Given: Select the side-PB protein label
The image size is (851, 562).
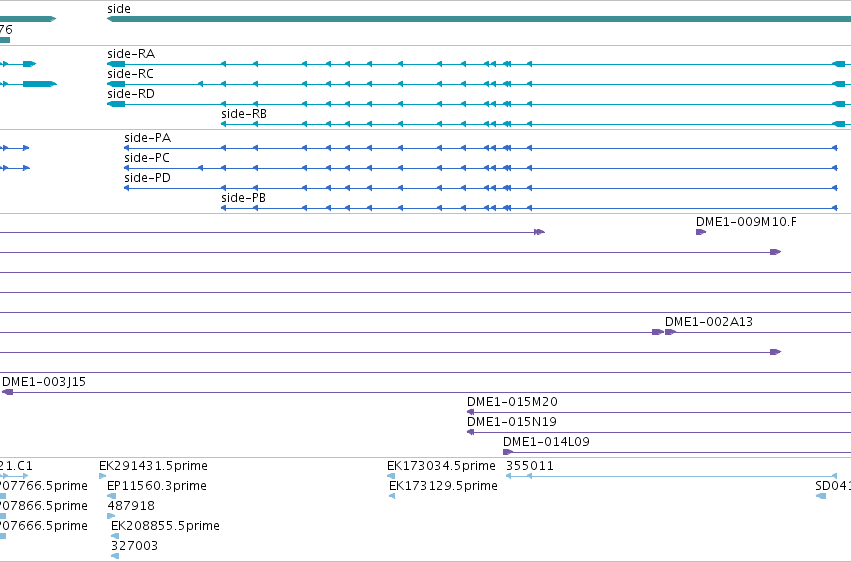Looking at the screenshot, I should click(244, 198).
